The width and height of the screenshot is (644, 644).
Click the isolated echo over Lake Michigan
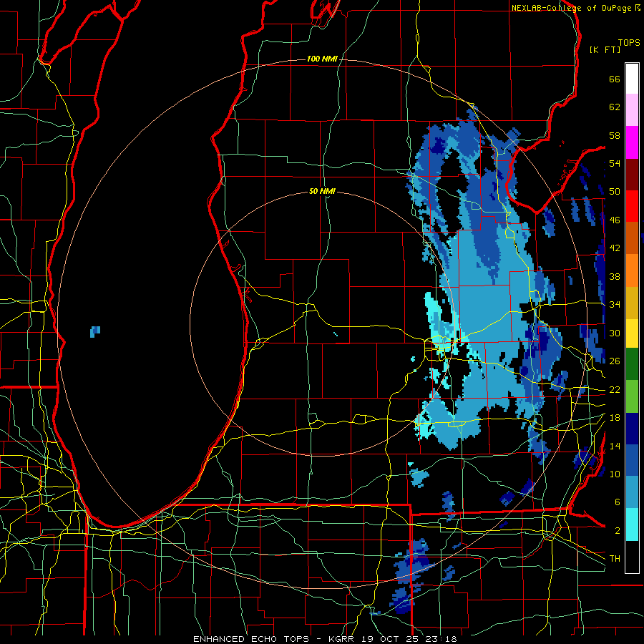pyautogui.click(x=95, y=331)
